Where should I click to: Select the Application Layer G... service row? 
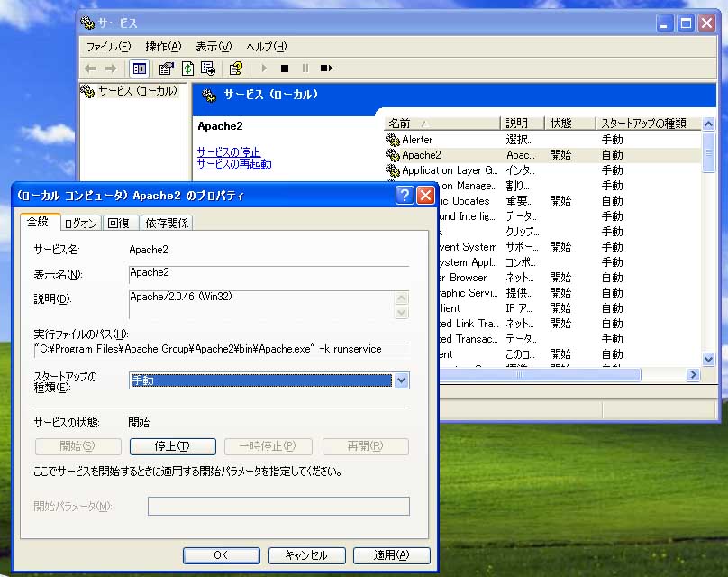pos(450,170)
